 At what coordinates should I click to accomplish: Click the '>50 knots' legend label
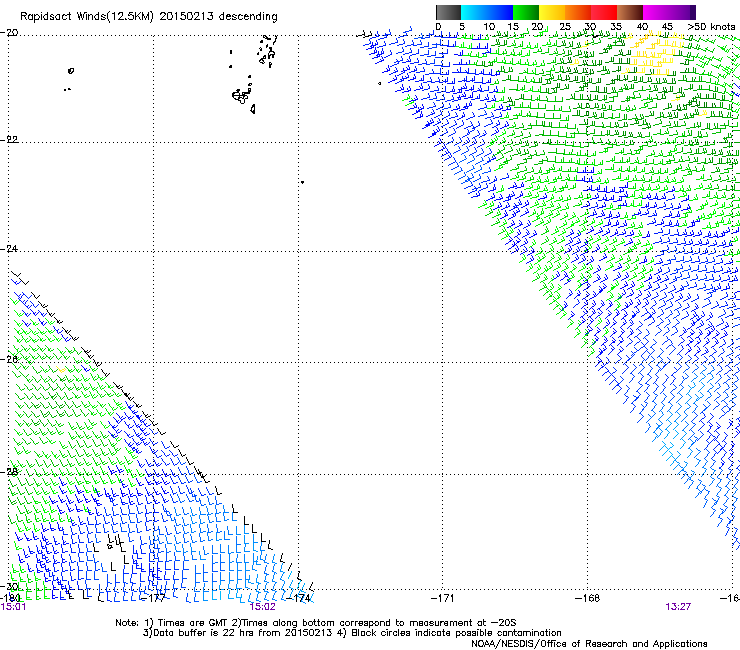[x=711, y=27]
